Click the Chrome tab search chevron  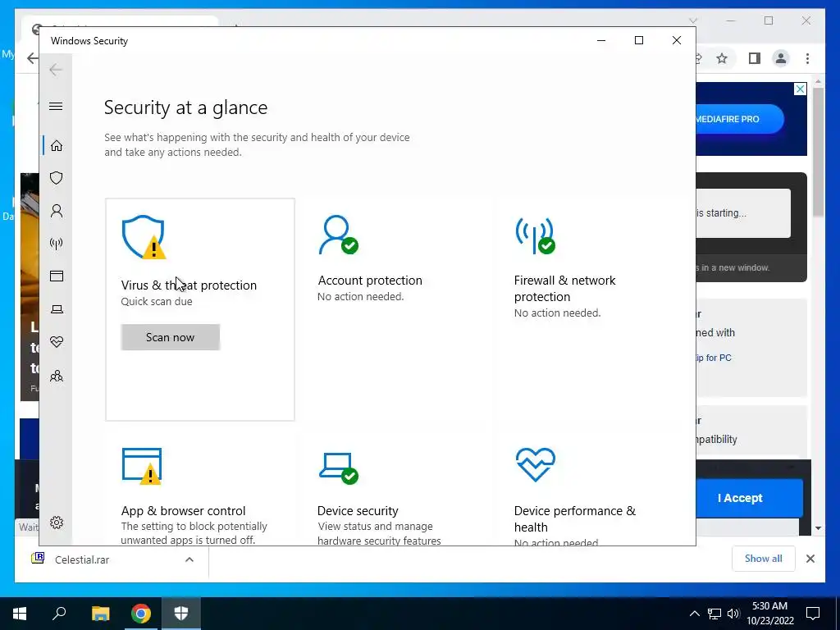click(x=692, y=21)
